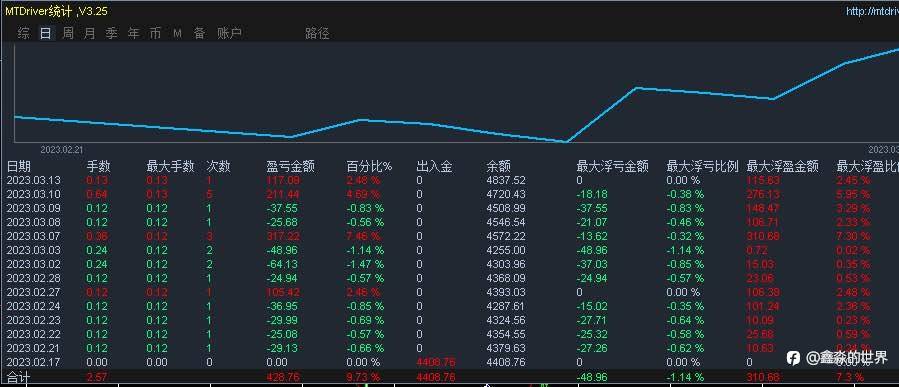Select the 2023.03.02 date row

[34, 264]
